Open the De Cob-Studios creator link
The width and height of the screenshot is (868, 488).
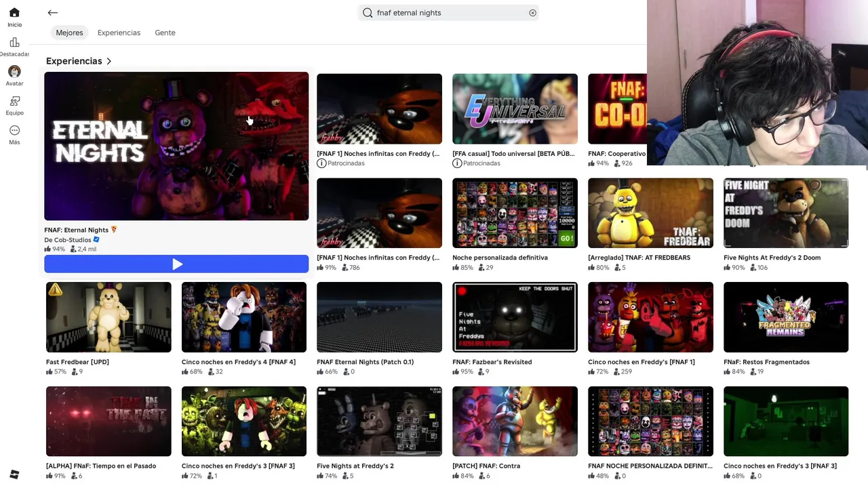pyautogui.click(x=68, y=240)
